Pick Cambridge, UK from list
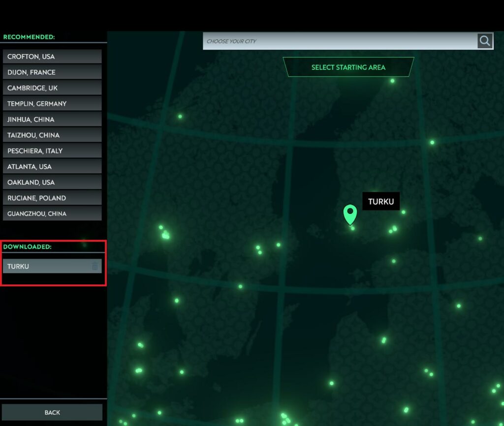The height and width of the screenshot is (426, 504). tap(52, 88)
